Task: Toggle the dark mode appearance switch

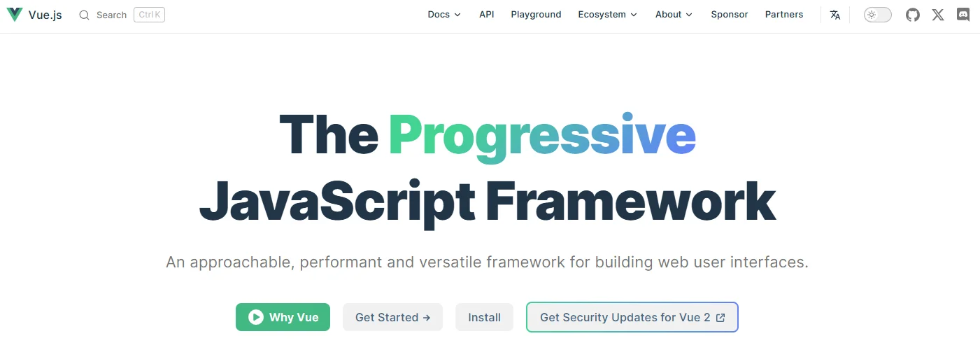Action: click(878, 15)
